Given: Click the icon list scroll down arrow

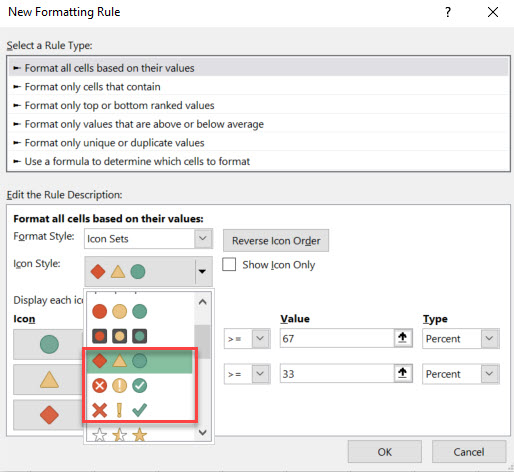Looking at the screenshot, I should pos(203,432).
